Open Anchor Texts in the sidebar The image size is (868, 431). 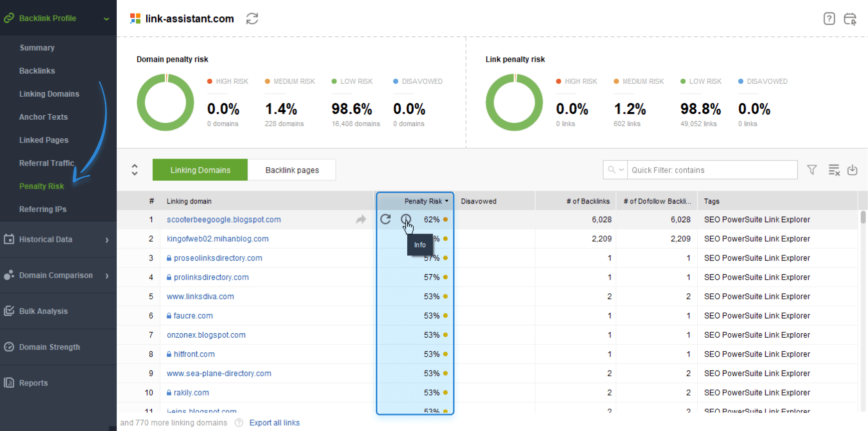point(43,117)
